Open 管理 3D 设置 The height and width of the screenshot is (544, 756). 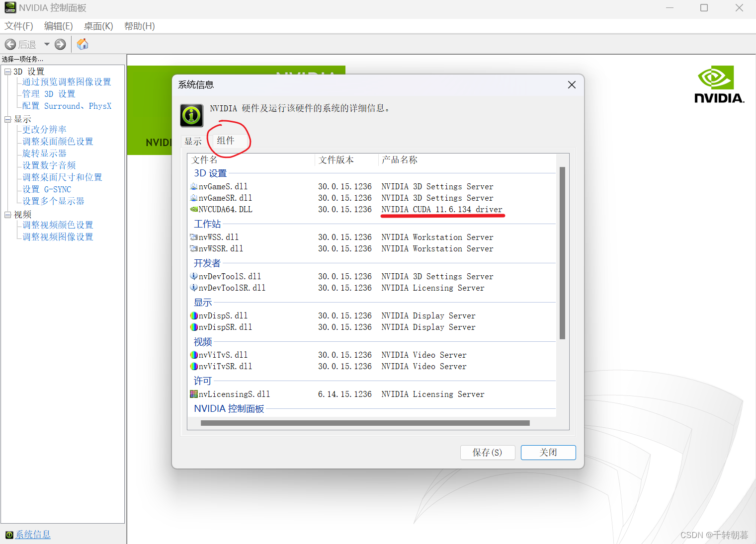(49, 94)
